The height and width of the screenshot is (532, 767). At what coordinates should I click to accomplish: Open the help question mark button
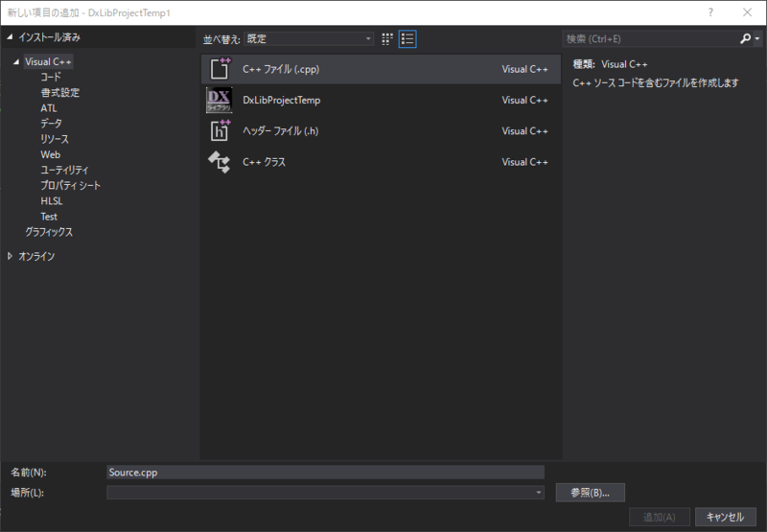(710, 12)
